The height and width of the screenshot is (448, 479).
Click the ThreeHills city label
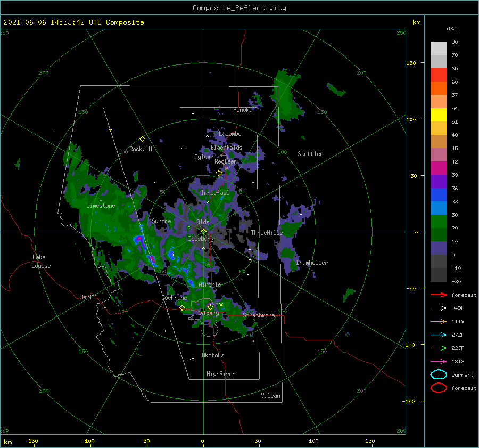(x=267, y=233)
